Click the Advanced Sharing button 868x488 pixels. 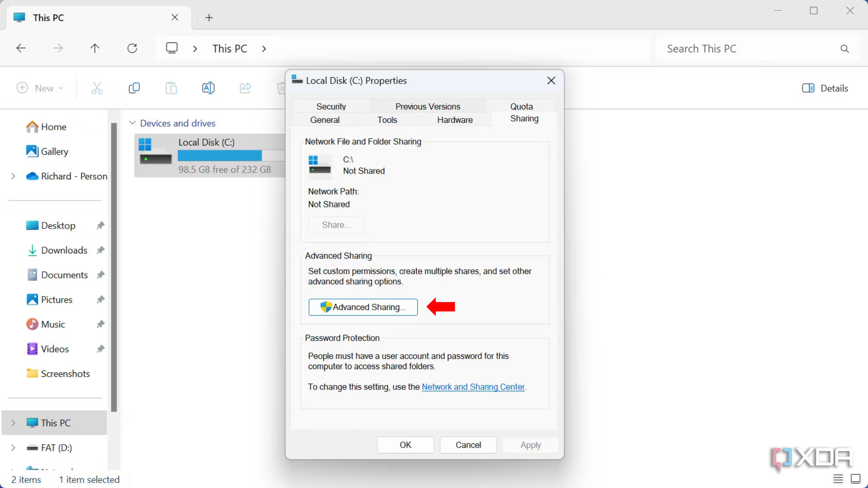coord(363,307)
